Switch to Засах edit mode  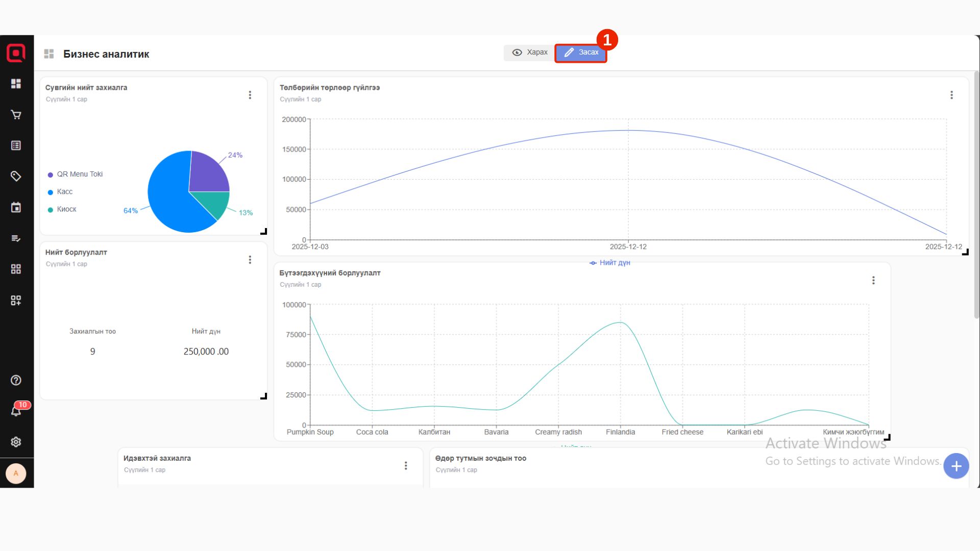coord(581,53)
